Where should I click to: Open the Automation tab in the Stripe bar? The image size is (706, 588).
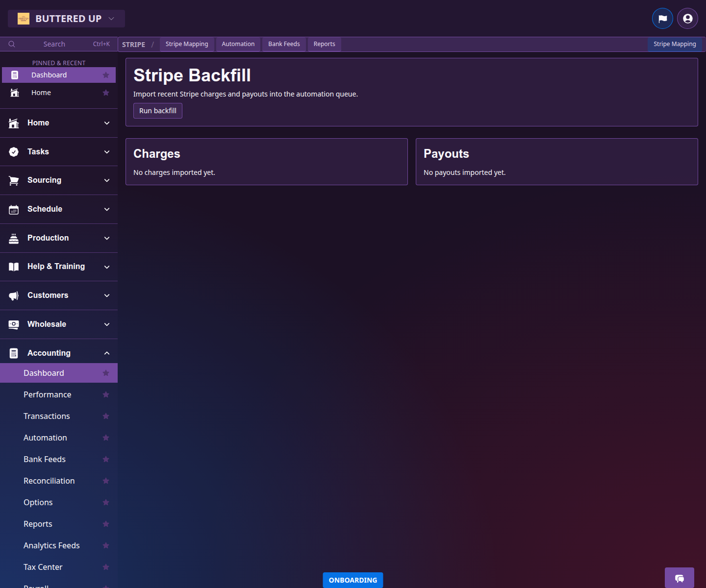238,44
